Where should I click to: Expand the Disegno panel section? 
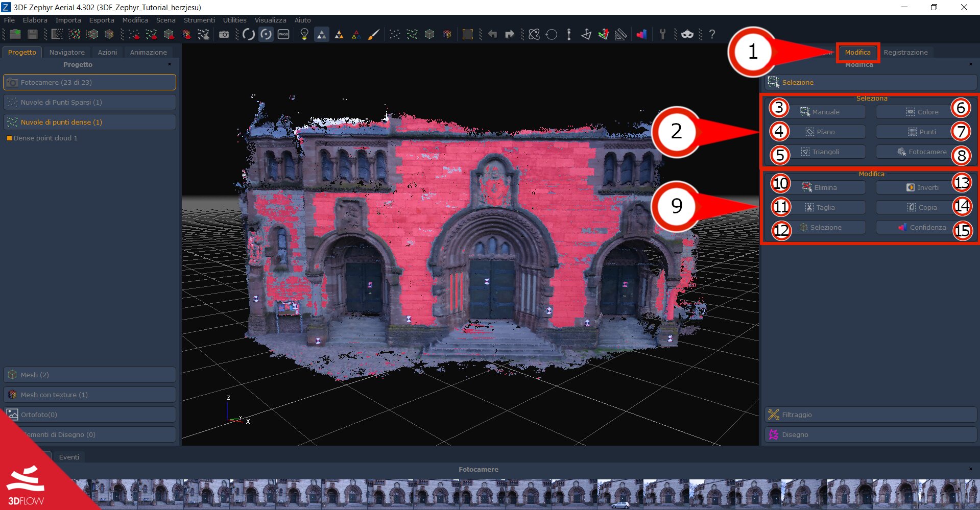(x=871, y=434)
